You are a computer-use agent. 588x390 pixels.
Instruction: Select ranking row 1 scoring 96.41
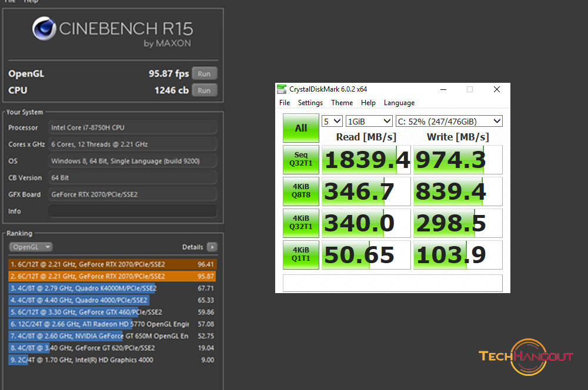(x=112, y=264)
